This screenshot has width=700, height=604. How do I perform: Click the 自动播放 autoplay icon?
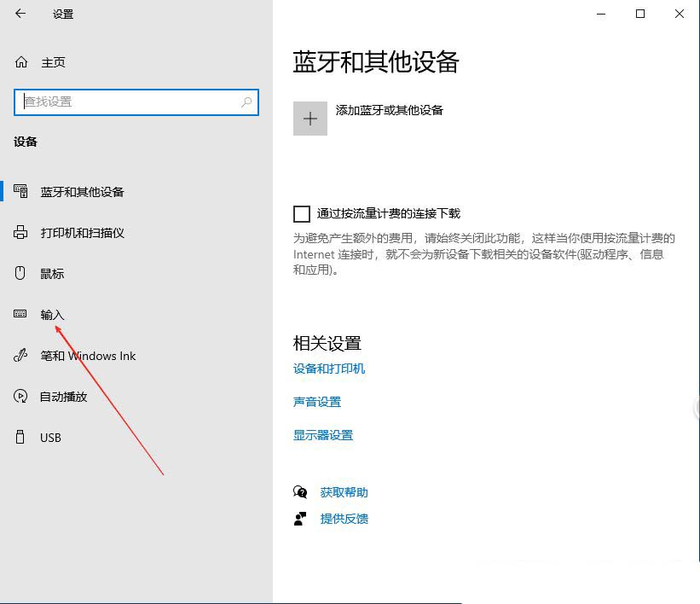click(x=21, y=397)
